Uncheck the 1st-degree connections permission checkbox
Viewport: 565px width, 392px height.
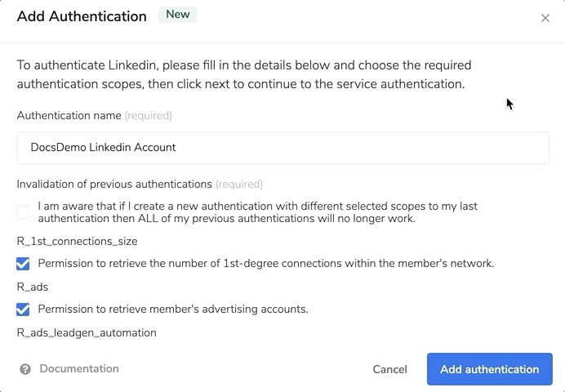pyautogui.click(x=23, y=264)
